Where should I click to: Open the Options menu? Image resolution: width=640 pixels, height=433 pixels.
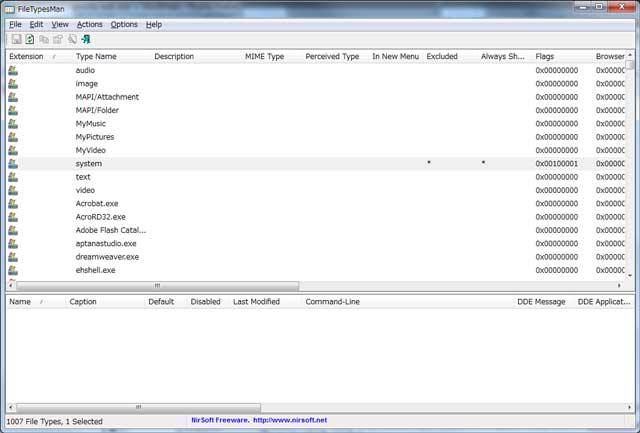(124, 24)
